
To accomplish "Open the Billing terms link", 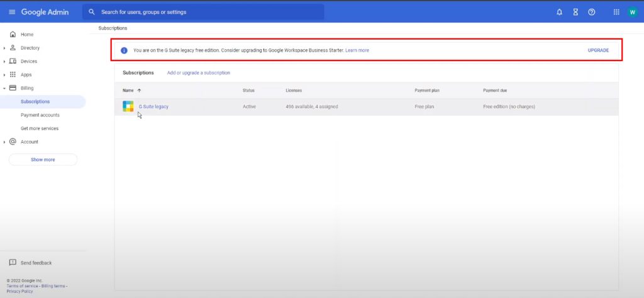I will pyautogui.click(x=53, y=286).
